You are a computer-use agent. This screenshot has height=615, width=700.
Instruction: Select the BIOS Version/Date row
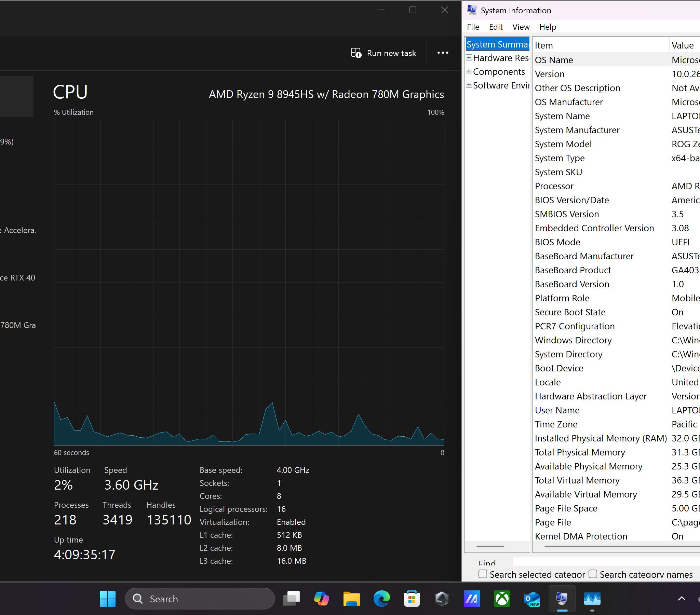(617, 200)
